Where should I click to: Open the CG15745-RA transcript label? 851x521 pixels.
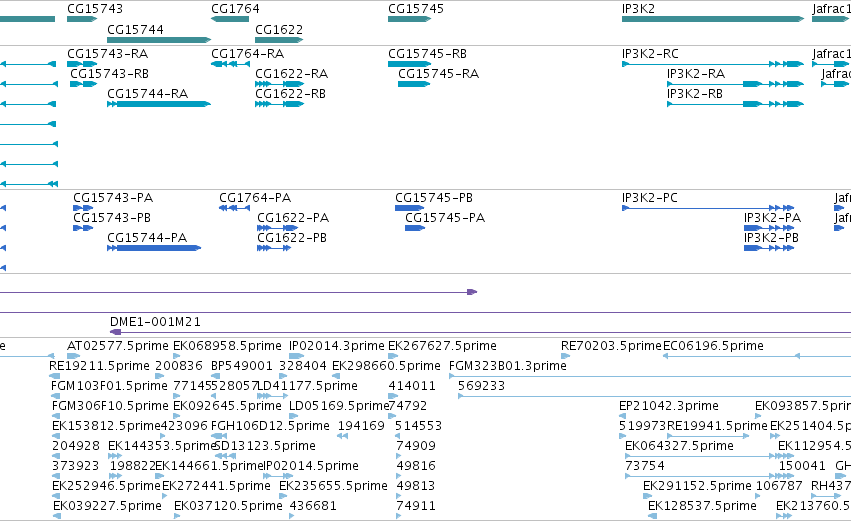coord(439,74)
